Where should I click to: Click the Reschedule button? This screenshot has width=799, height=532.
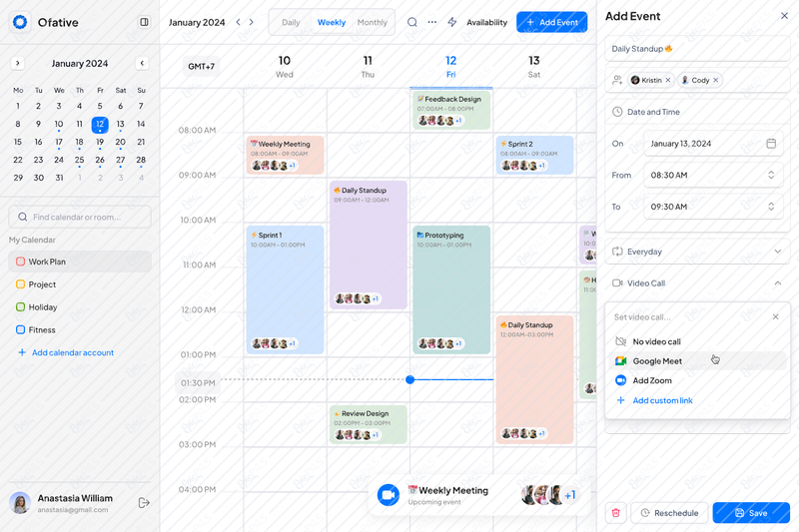pyautogui.click(x=669, y=513)
